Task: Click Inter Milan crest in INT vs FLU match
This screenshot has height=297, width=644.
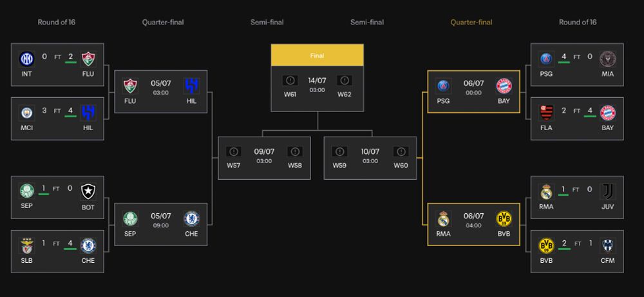Action: (26, 59)
